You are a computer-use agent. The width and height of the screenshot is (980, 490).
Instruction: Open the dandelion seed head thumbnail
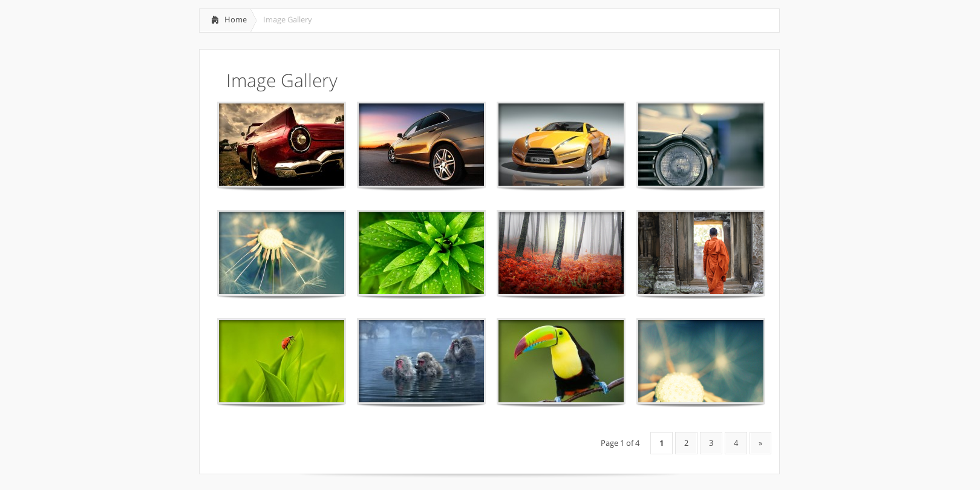[x=282, y=253]
